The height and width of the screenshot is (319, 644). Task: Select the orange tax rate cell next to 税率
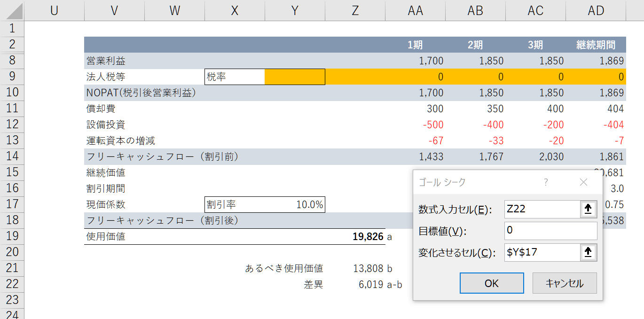(295, 76)
